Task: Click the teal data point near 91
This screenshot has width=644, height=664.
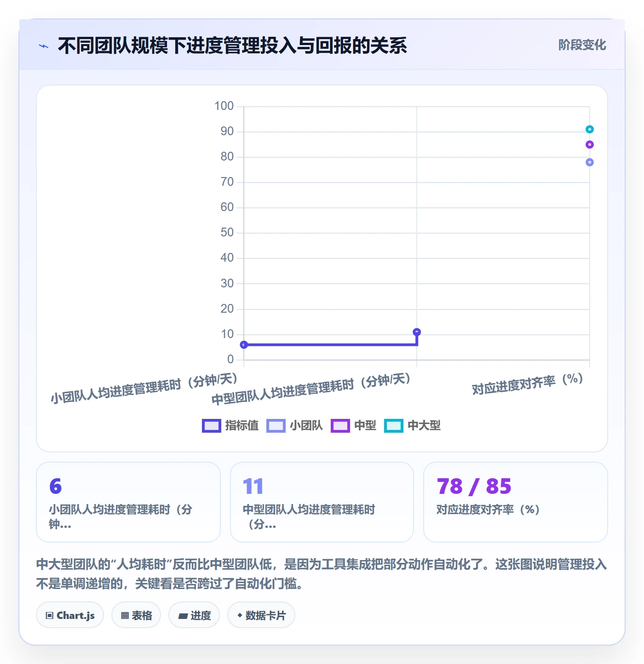Action: (x=590, y=129)
